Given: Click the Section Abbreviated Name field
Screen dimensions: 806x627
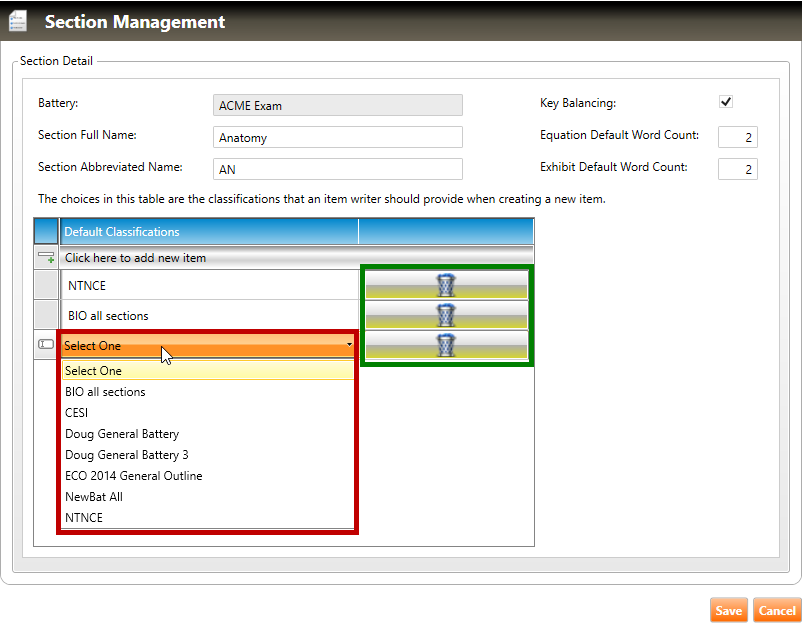Looking at the screenshot, I should (338, 170).
